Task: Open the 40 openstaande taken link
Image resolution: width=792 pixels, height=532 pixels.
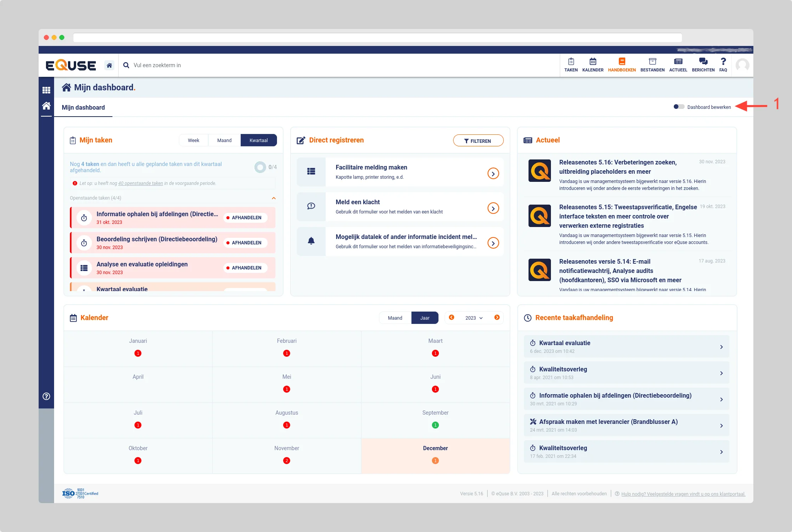Action: pos(141,183)
